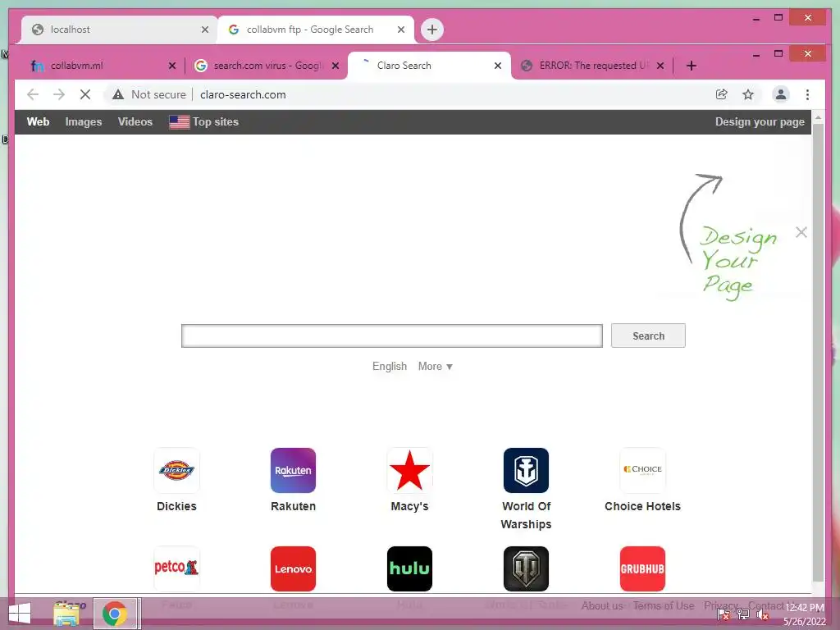
Task: Focus the Claro search input field
Action: [391, 336]
